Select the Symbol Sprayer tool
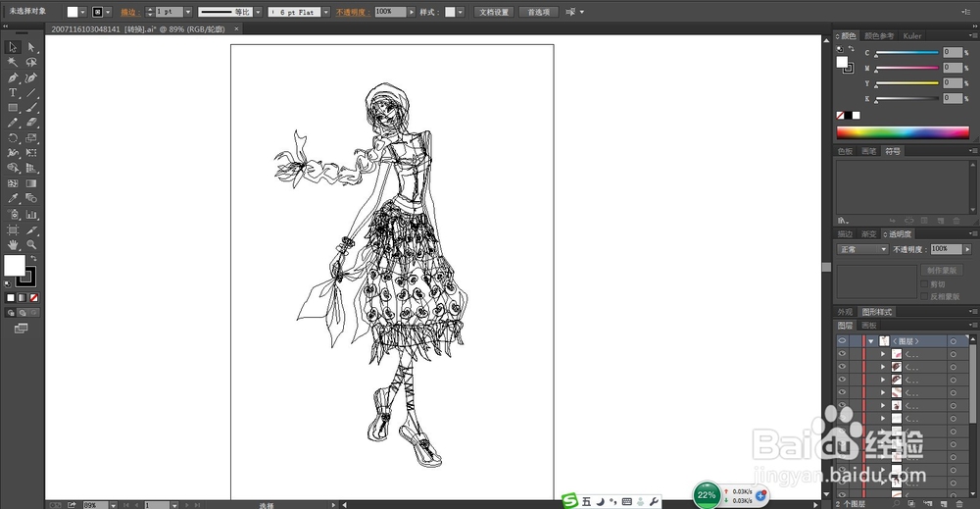 [x=13, y=214]
